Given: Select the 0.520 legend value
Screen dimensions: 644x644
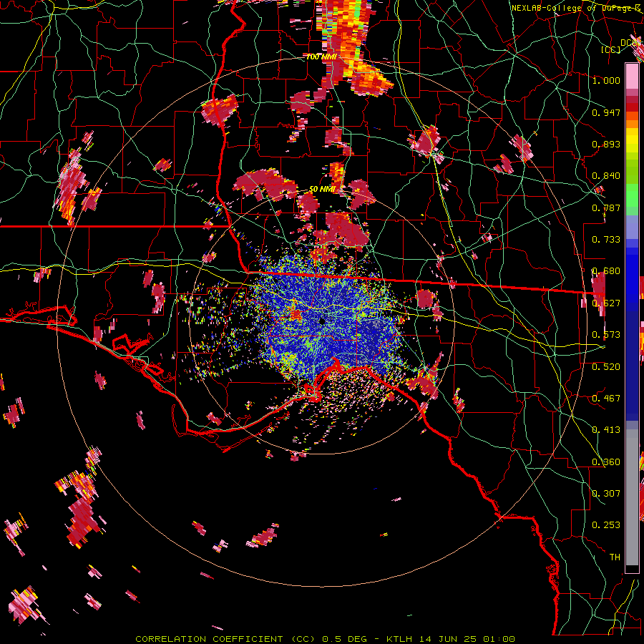Looking at the screenshot, I should click(x=606, y=366).
